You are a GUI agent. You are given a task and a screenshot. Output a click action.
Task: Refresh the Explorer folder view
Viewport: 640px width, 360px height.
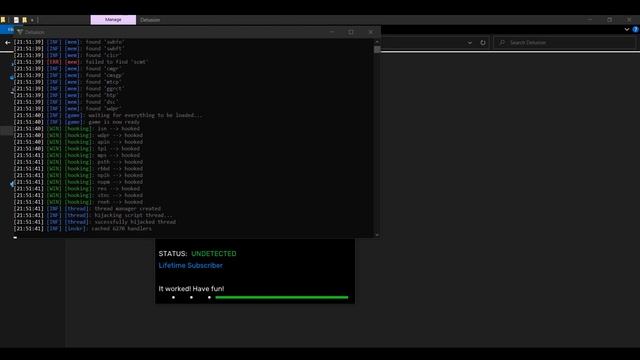coord(483,42)
